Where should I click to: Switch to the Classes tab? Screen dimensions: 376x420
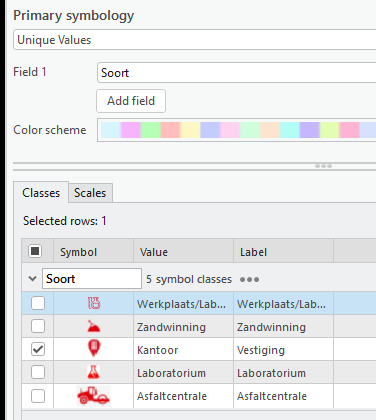41,193
